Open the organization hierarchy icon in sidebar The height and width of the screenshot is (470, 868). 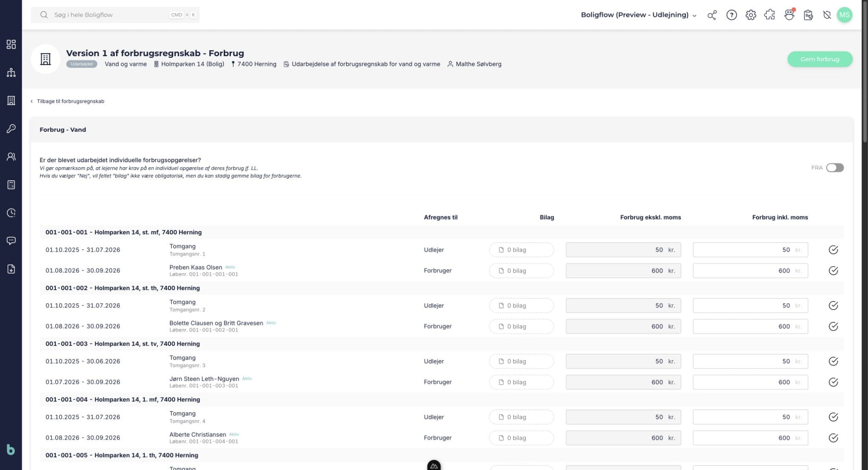11,72
